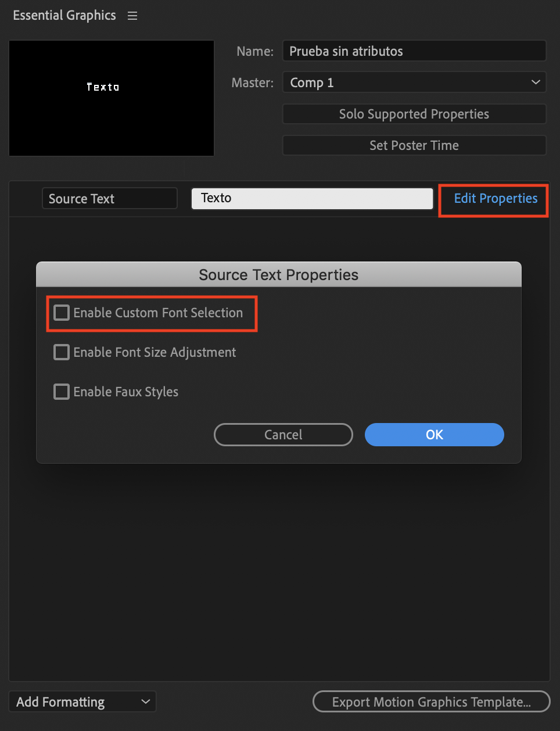Expand the Comp 1 dropdown chevron

[535, 82]
